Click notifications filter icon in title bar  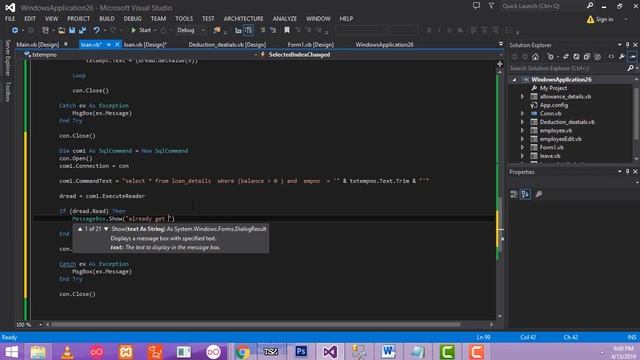pos(491,6)
